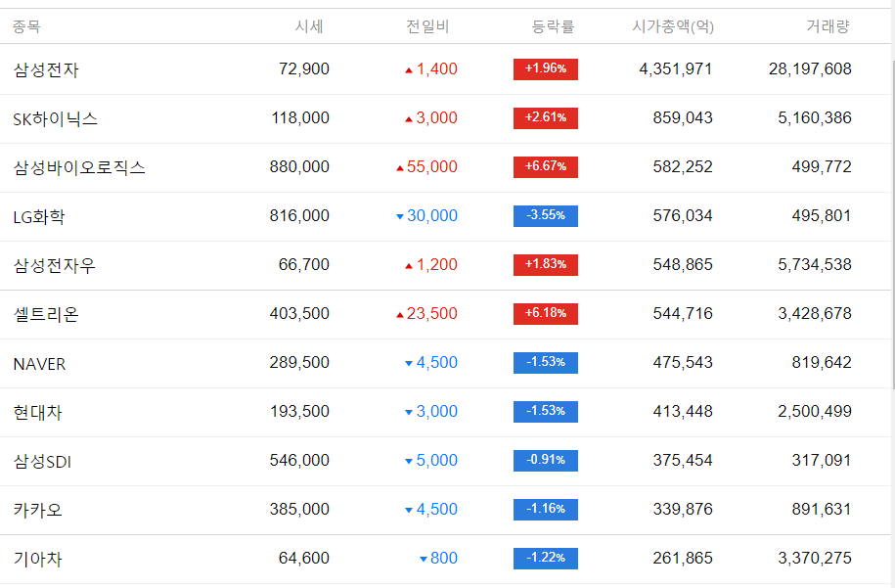Click the 4,351,971 market cap value
The height and width of the screenshot is (588, 895).
676,69
